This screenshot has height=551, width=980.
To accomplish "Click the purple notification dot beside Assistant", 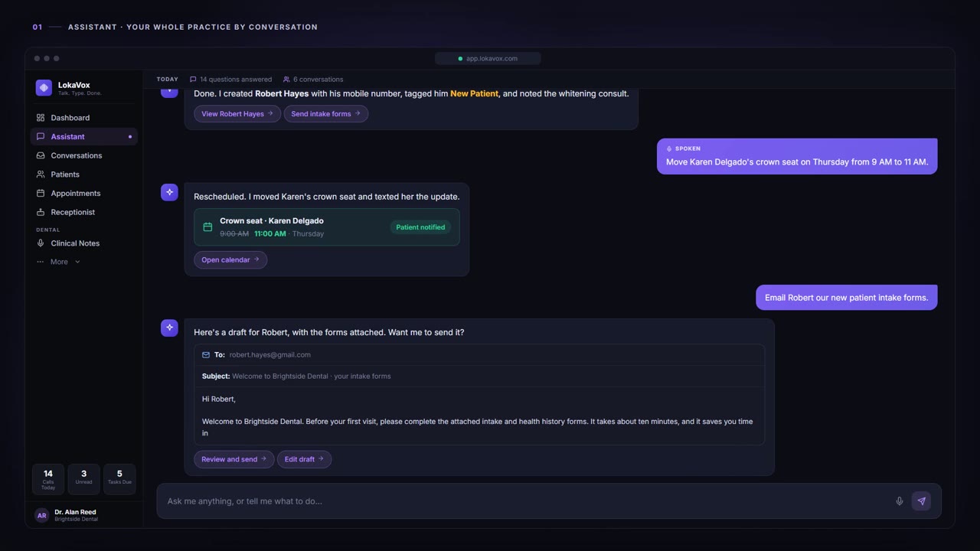I will (x=130, y=137).
